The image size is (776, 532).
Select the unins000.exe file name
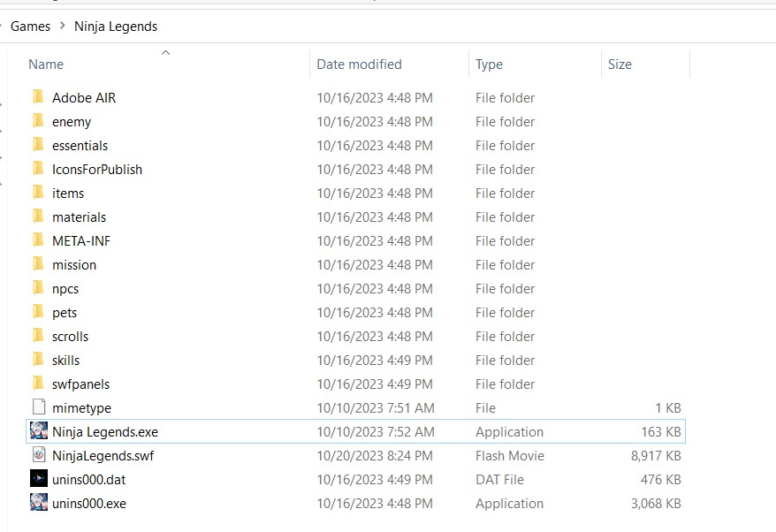[x=89, y=504]
